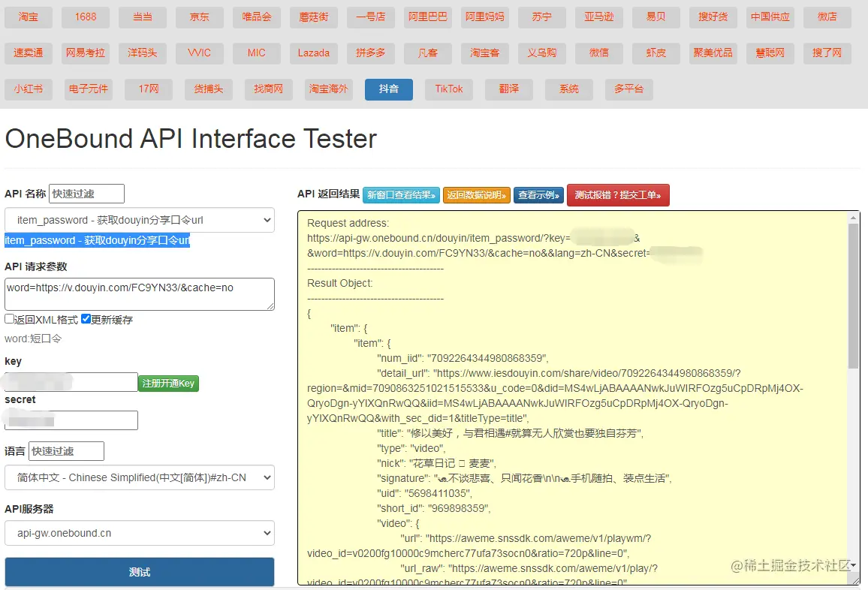Open the 搜好货 tab
The image size is (868, 590).
tap(713, 17)
